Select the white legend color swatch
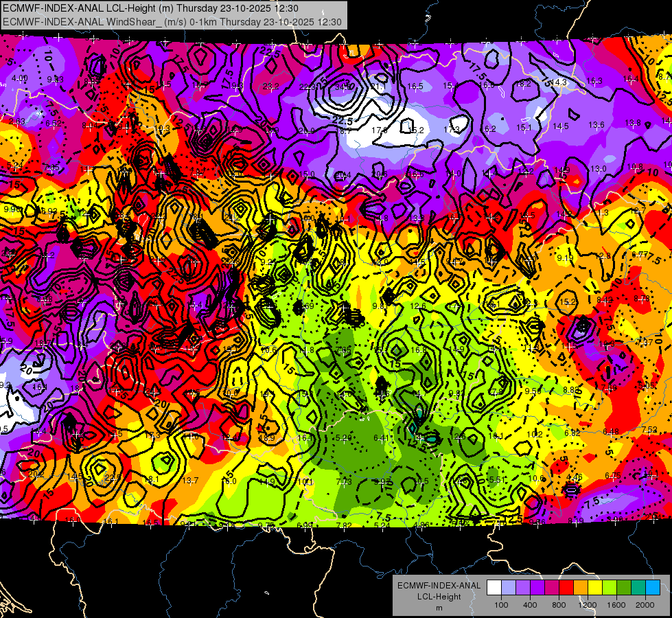 (494, 588)
